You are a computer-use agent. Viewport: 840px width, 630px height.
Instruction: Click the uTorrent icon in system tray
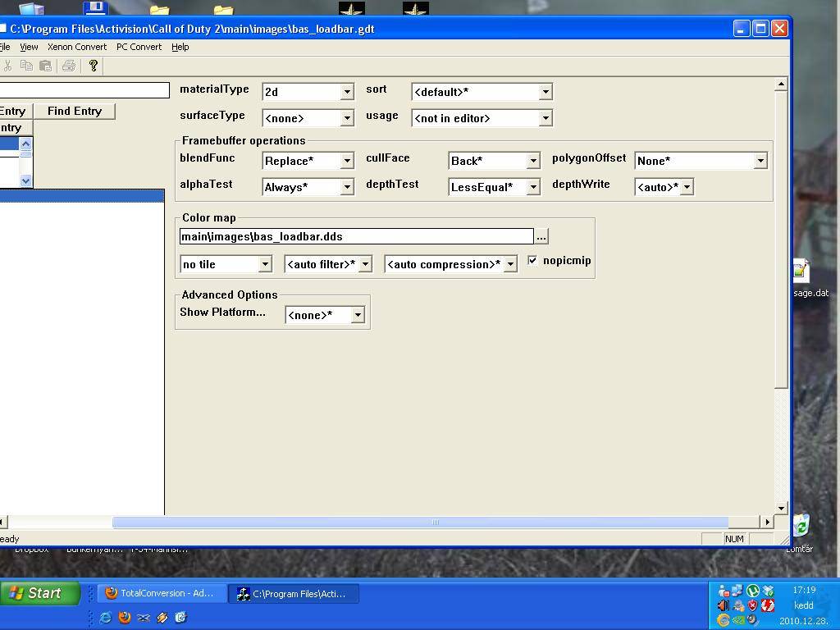(x=753, y=591)
